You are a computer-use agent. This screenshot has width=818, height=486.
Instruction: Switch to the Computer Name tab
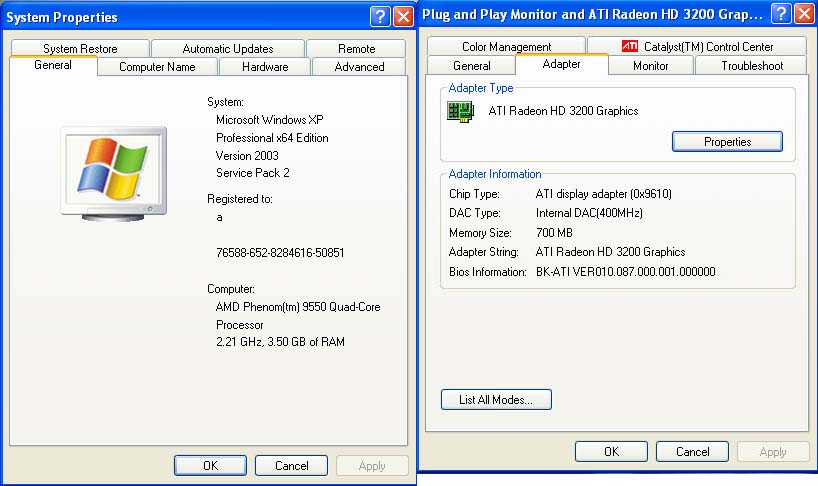tap(157, 67)
